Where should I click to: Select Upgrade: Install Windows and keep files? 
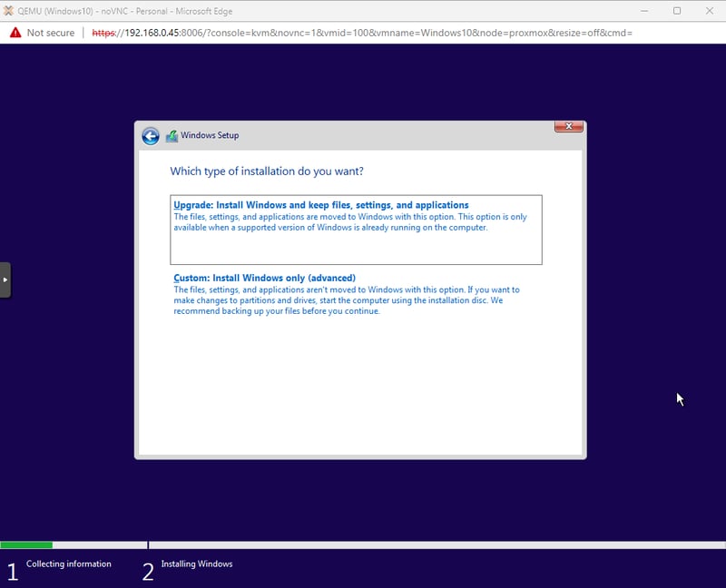point(321,205)
